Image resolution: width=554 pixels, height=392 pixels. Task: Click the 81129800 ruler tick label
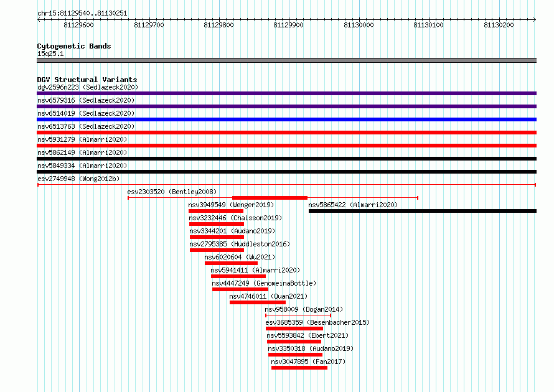point(218,25)
